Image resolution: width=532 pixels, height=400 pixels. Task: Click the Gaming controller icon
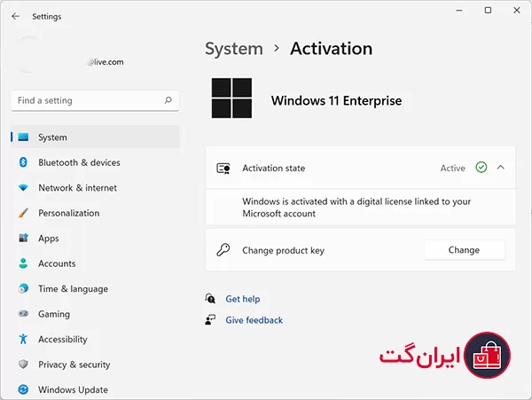pos(23,313)
